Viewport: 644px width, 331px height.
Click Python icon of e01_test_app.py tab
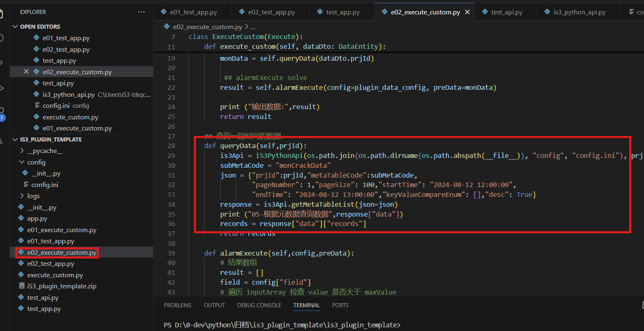pyautogui.click(x=164, y=12)
